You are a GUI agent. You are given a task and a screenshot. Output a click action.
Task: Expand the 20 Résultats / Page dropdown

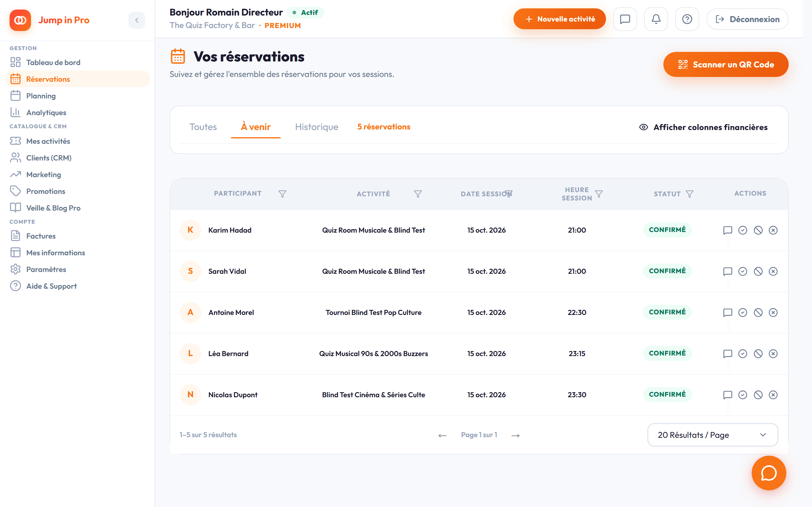click(x=712, y=435)
